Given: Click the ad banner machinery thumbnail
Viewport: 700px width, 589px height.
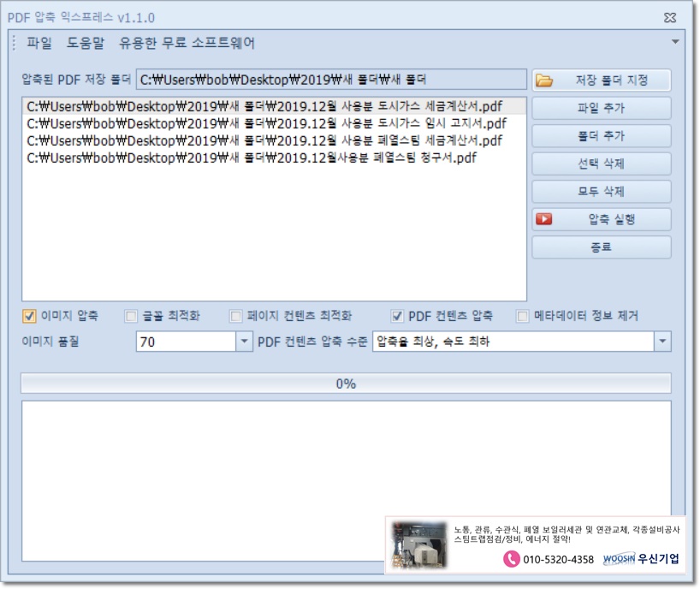Looking at the screenshot, I should [418, 545].
